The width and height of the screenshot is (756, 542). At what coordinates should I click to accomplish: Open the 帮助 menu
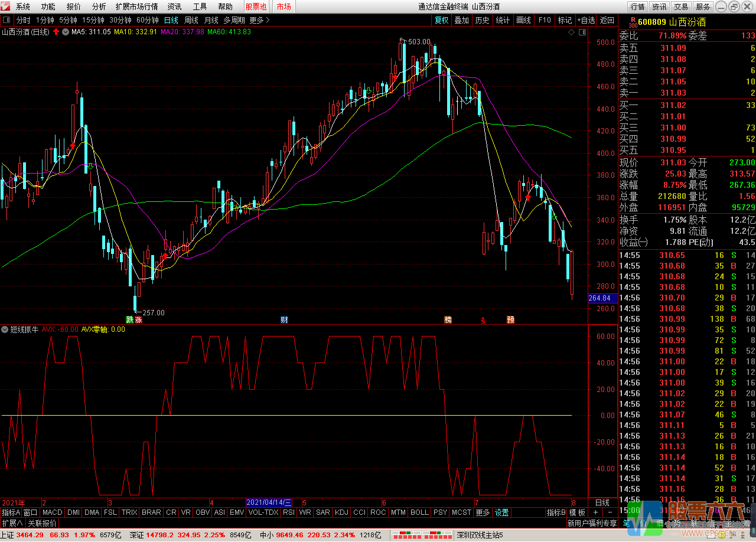point(226,6)
